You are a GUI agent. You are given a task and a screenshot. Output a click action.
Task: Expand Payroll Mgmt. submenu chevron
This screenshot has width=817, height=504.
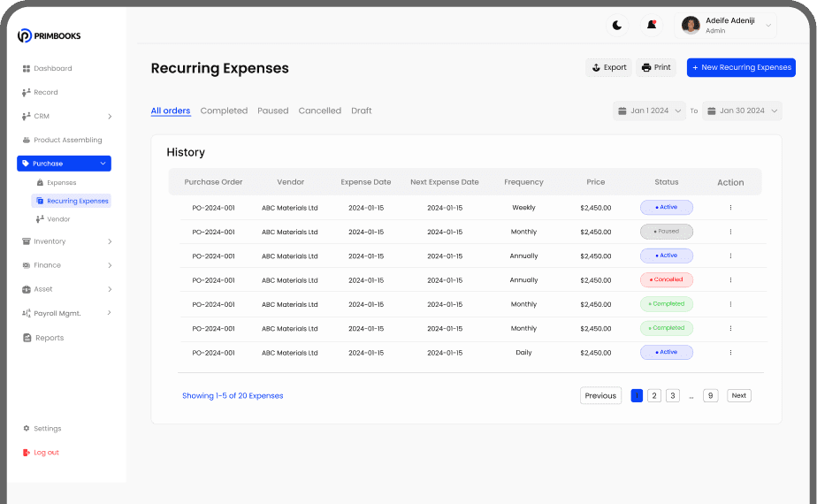point(110,313)
